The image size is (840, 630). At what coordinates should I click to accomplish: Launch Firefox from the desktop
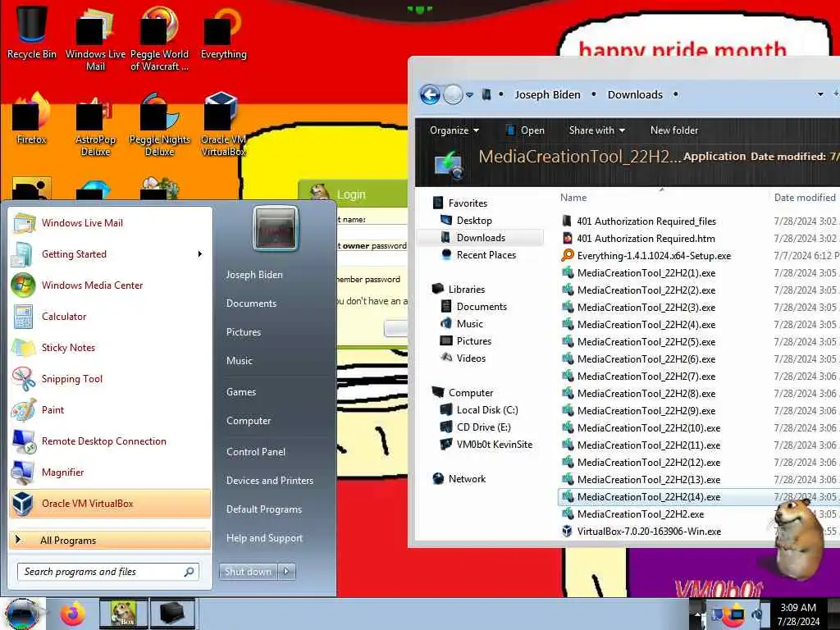click(x=32, y=119)
